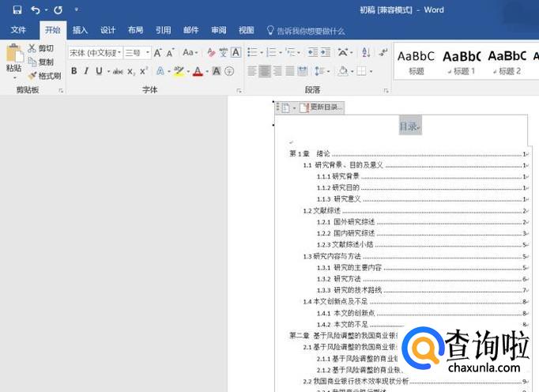This screenshot has height=392, width=539.
Task: Toggle Italic formatting
Action: [x=86, y=71]
